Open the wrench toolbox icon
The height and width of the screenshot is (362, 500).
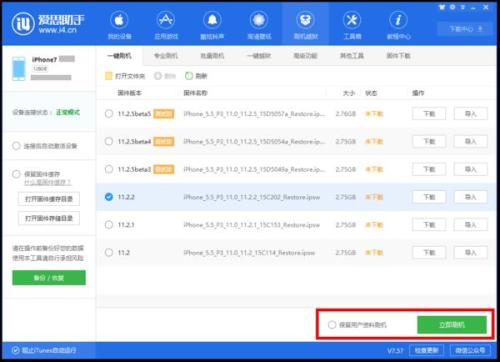coord(352,20)
